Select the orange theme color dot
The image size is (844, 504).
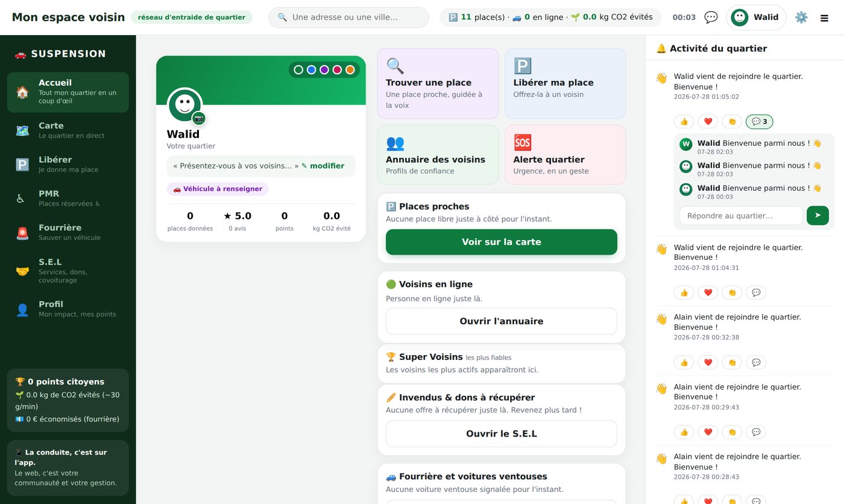point(350,70)
